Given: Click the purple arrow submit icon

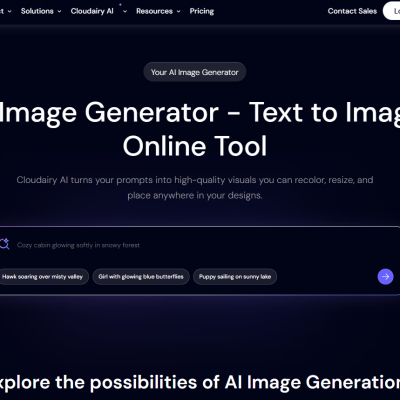Looking at the screenshot, I should (385, 276).
